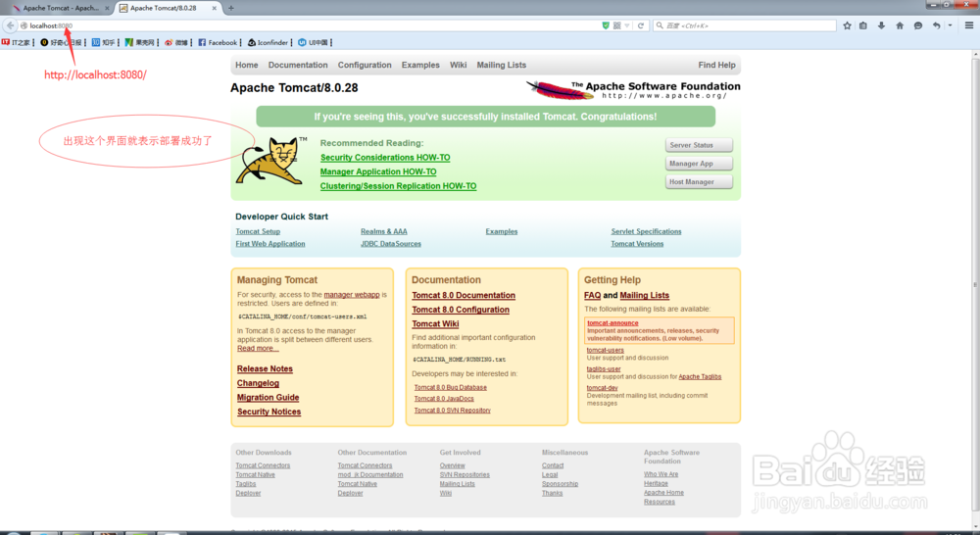Open the UI中国 bookmark

pos(314,42)
